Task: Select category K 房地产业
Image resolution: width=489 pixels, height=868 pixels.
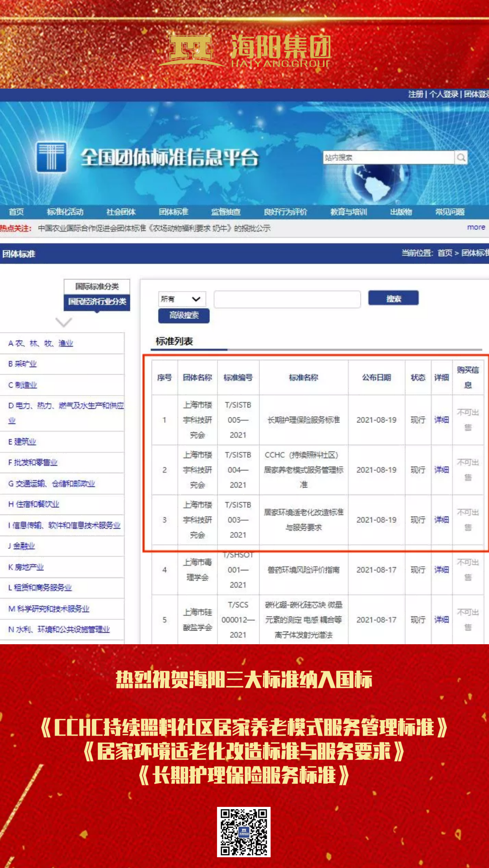Action: point(26,567)
